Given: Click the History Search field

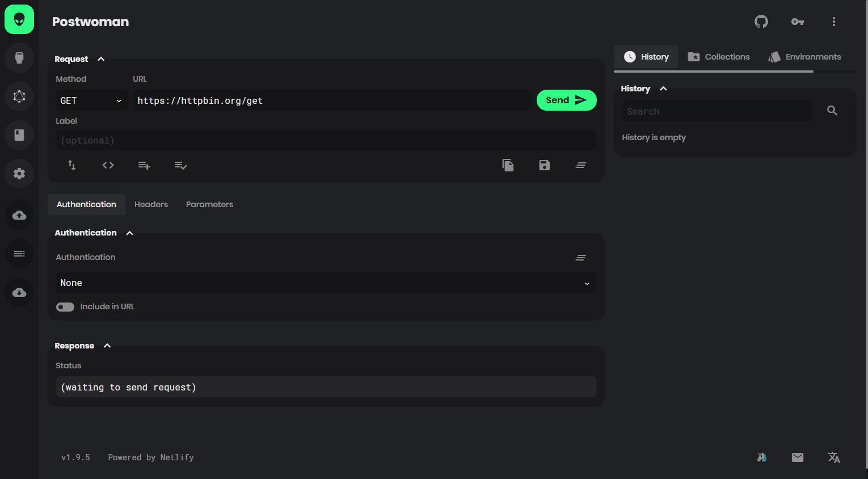Looking at the screenshot, I should 717,111.
